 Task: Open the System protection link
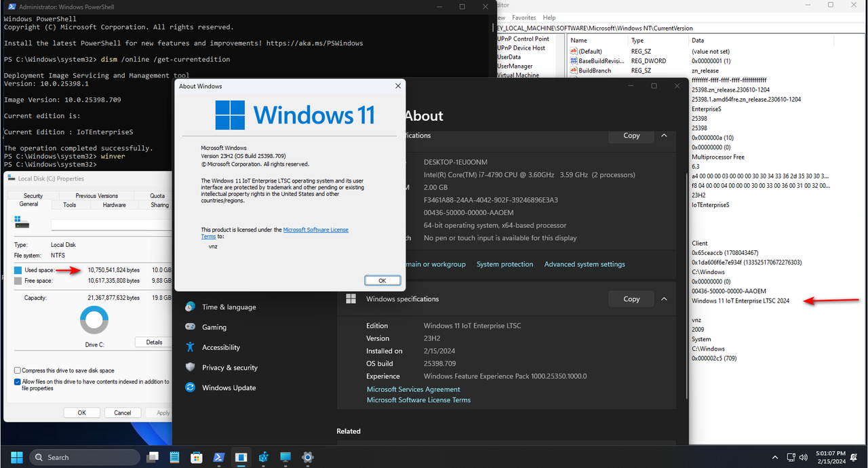point(505,265)
